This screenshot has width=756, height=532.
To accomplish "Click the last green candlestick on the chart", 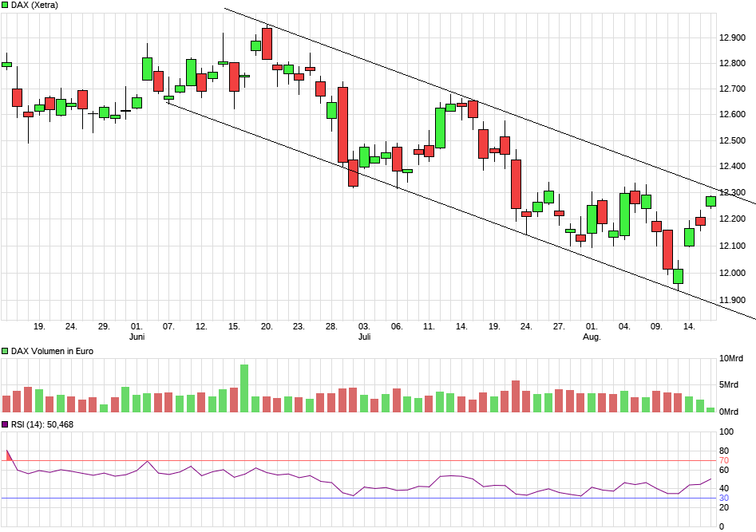I will point(711,202).
